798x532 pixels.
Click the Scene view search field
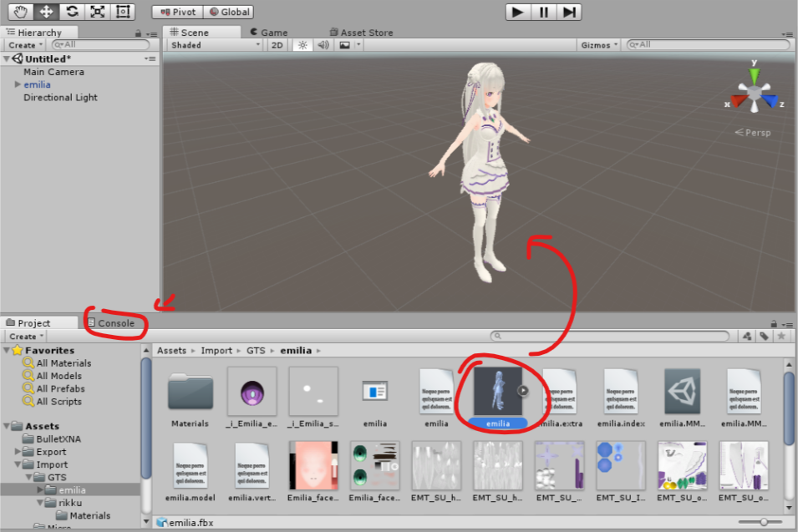tap(708, 45)
